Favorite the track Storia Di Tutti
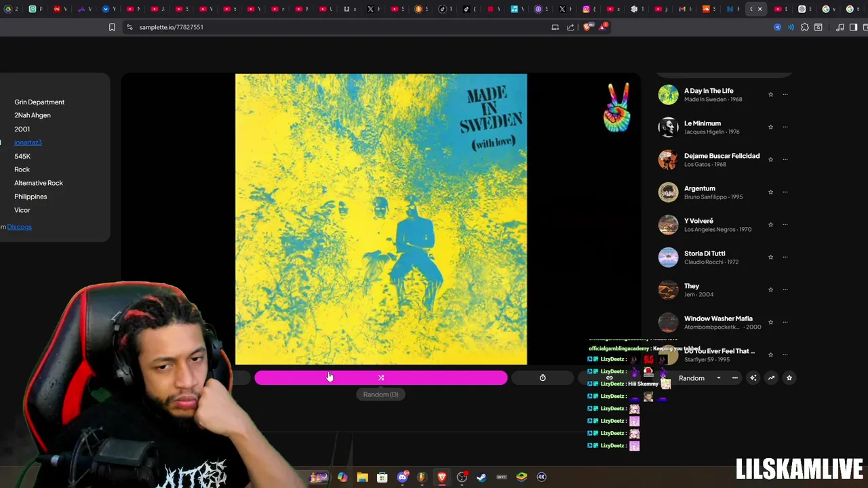The image size is (868, 488). point(770,257)
